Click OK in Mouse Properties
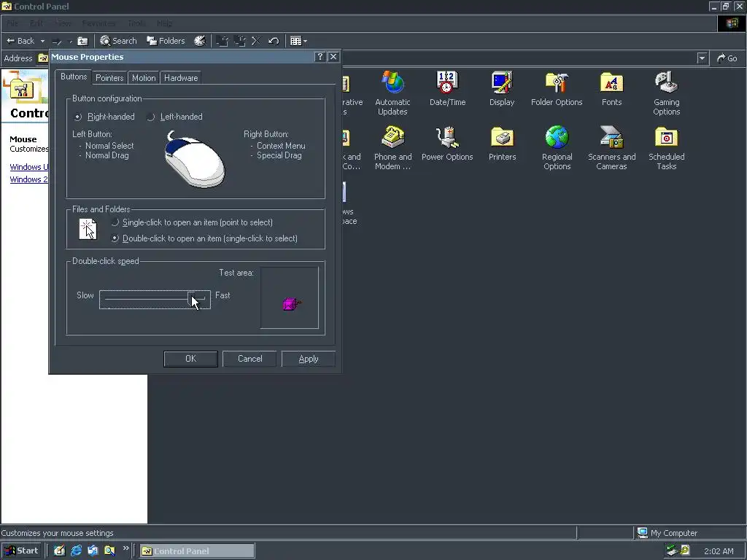This screenshot has width=747, height=560. pos(190,359)
